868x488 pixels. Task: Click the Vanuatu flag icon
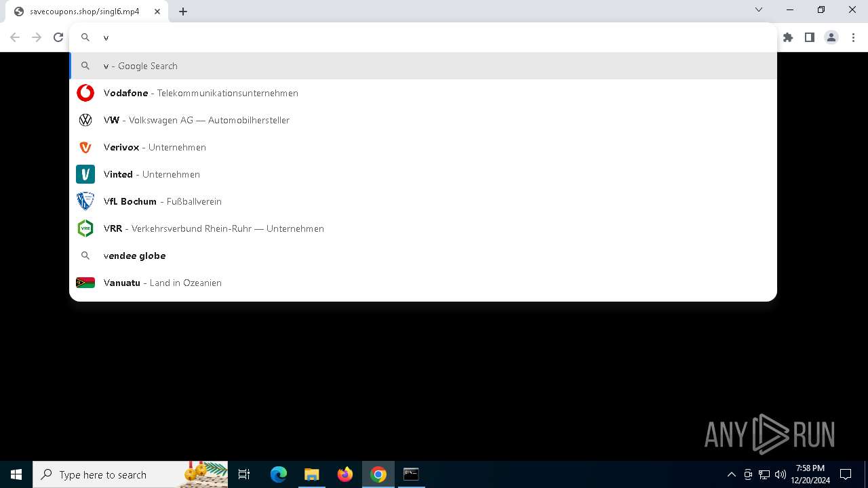[x=85, y=283]
